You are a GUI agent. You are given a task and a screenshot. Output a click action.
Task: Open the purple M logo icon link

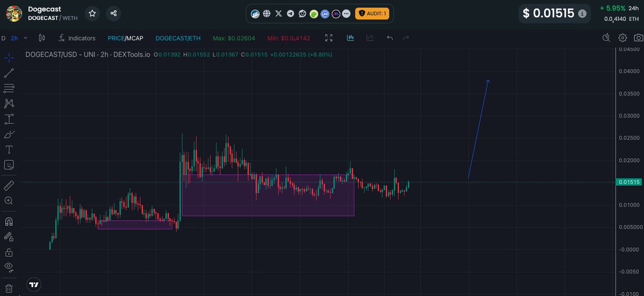pyautogui.click(x=336, y=13)
